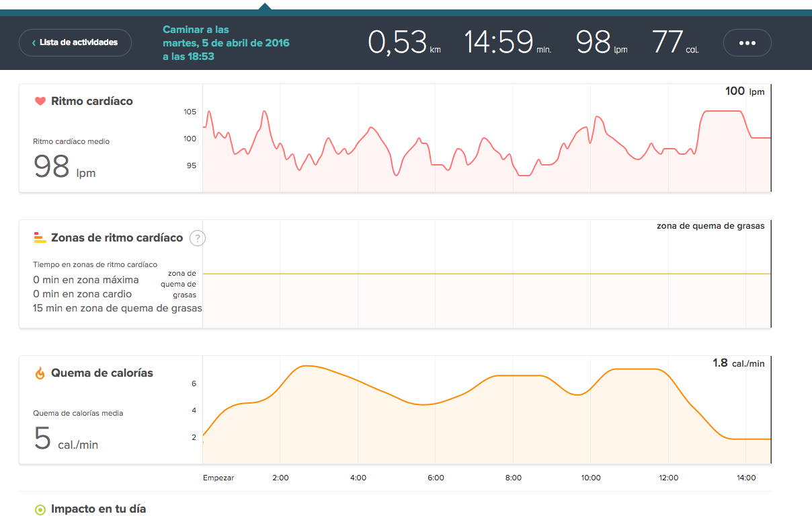Image resolution: width=812 pixels, height=516 pixels.
Task: Open the three-dots more options menu
Action: click(x=747, y=42)
